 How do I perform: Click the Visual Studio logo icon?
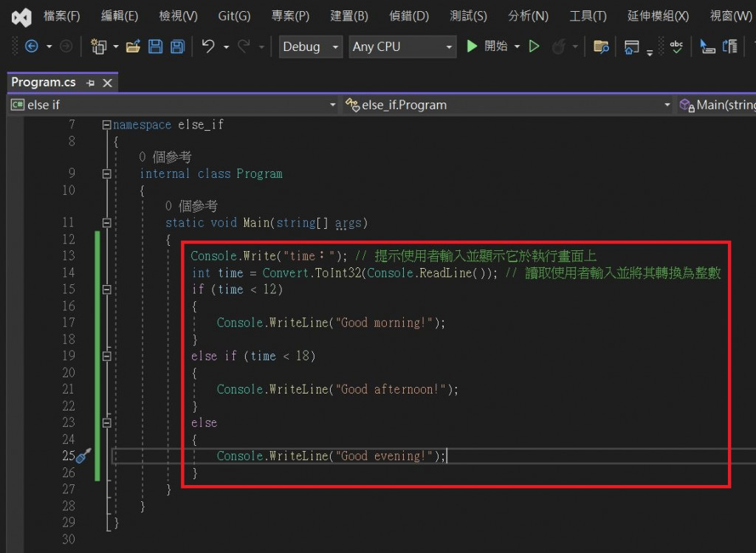click(21, 18)
